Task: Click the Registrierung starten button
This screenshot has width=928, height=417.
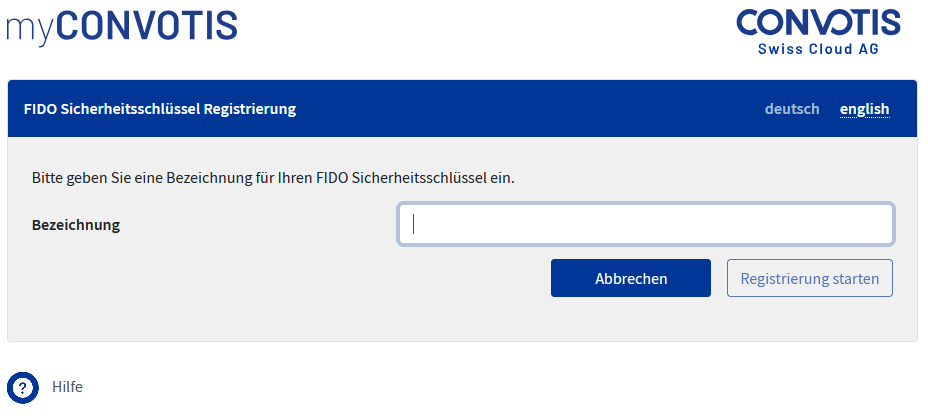Action: coord(809,279)
